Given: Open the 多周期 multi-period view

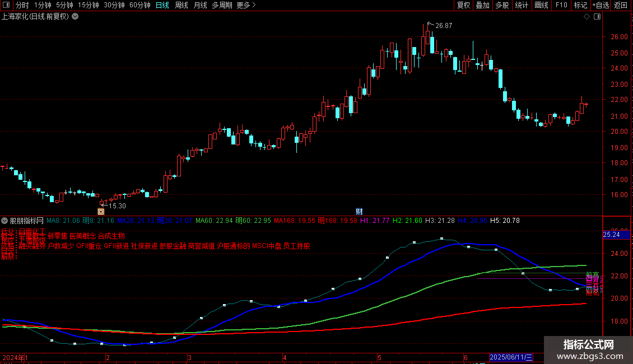Looking at the screenshot, I should (x=222, y=5).
